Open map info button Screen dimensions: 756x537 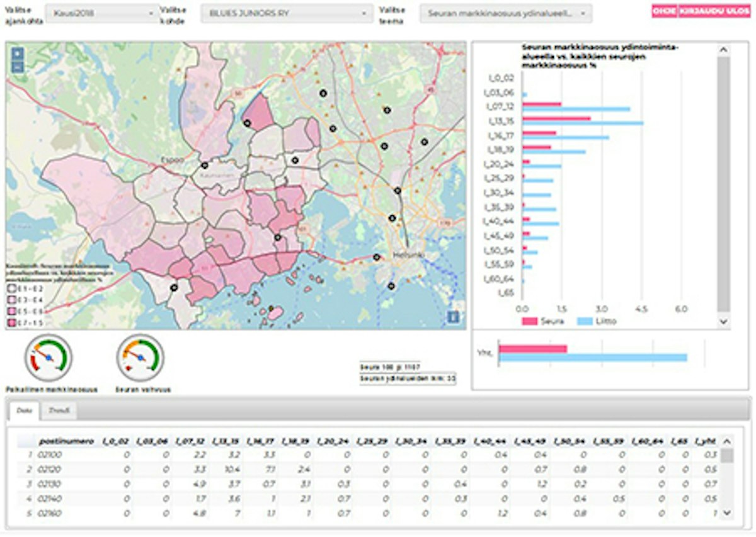point(453,317)
